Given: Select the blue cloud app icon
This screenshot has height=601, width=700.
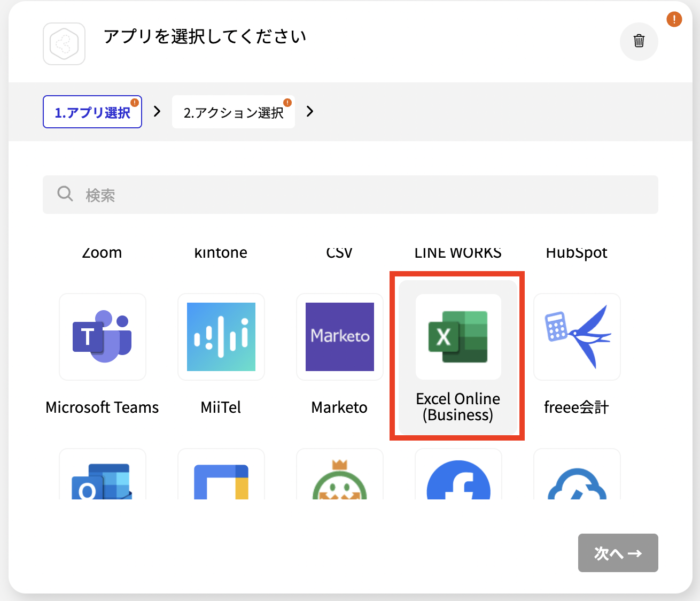Looking at the screenshot, I should pos(577,474).
